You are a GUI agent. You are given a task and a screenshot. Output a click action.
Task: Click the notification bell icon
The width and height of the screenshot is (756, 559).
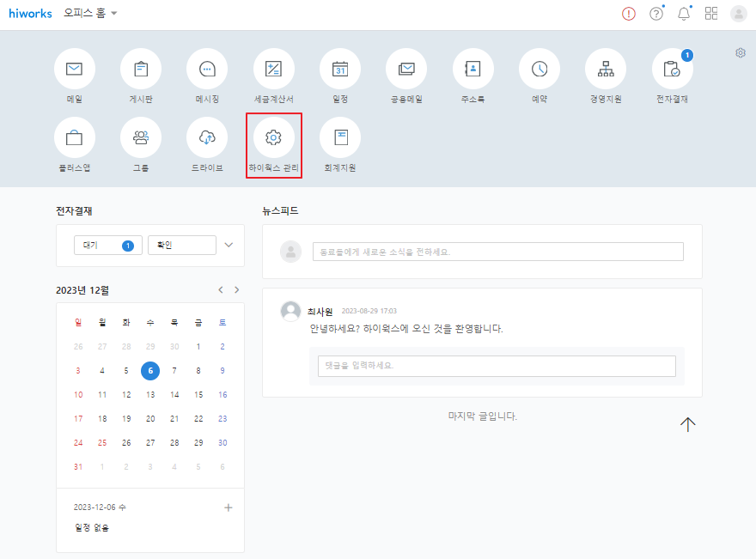(684, 14)
